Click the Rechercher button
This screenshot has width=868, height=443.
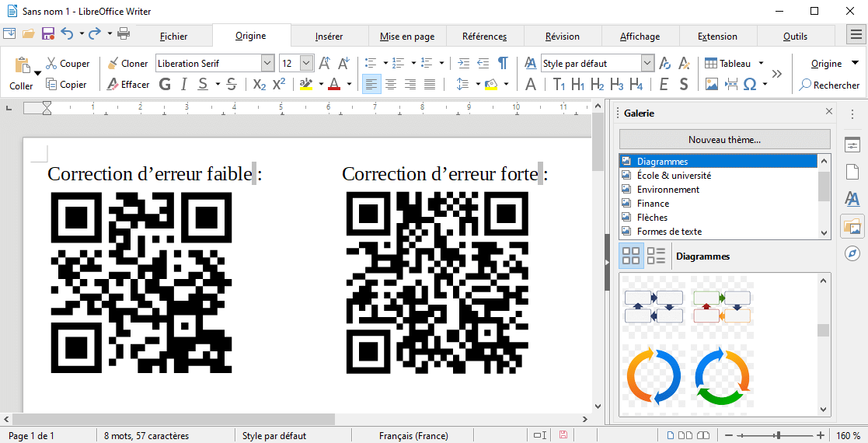[829, 85]
